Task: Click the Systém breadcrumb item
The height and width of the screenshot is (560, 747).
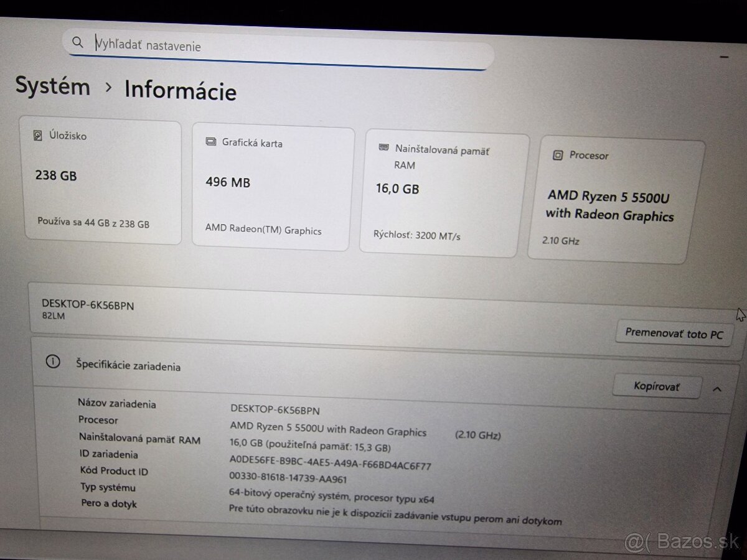Action: [52, 86]
